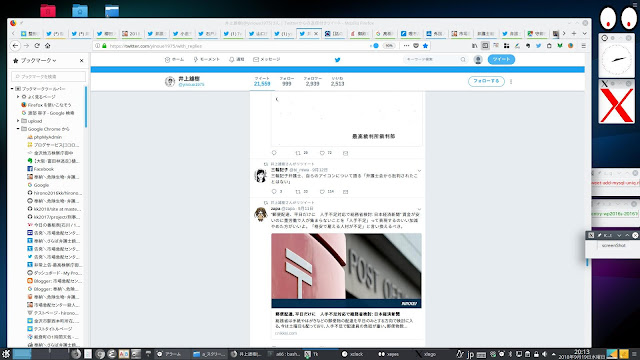
Task: Click the Twitter search magnifier icon
Action: pos(463,60)
